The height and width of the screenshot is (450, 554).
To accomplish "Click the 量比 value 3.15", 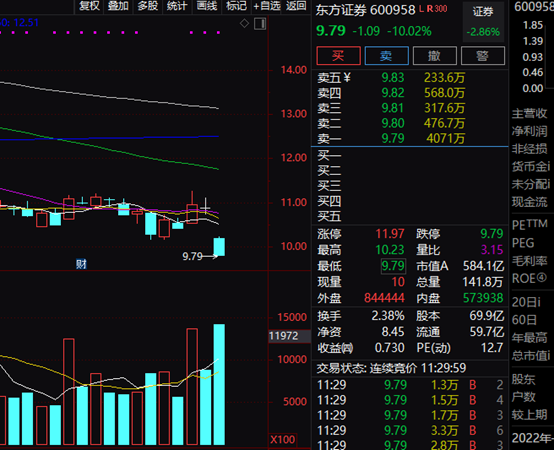I will pos(492,250).
